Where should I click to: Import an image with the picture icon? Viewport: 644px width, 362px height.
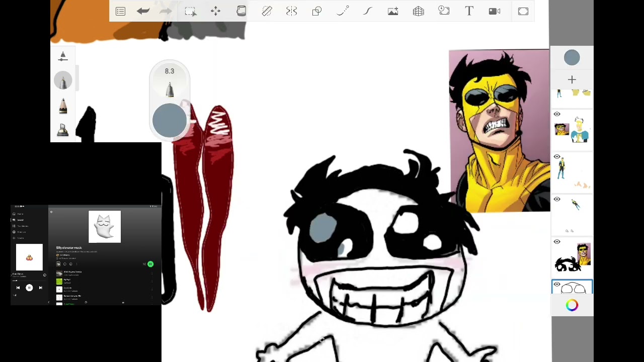tap(393, 11)
